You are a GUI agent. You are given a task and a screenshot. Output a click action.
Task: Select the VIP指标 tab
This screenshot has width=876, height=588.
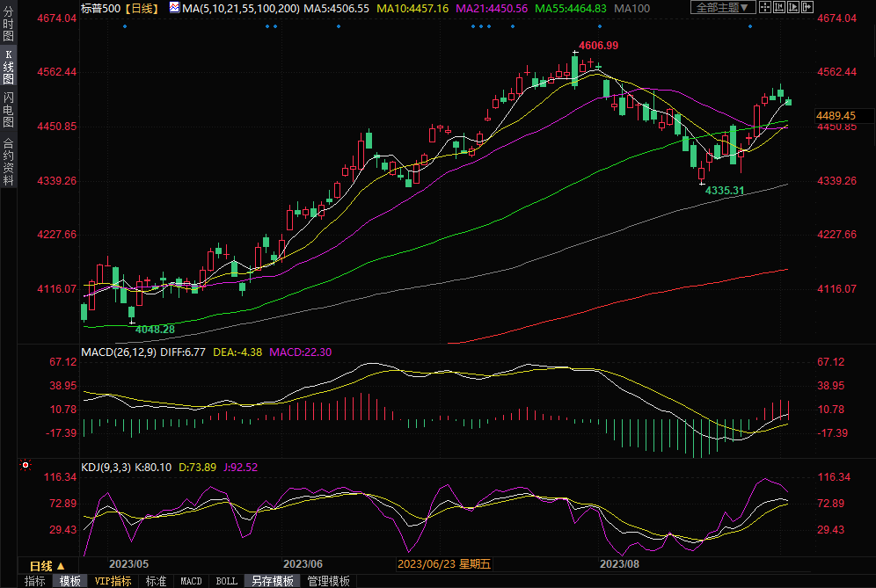pos(113,581)
